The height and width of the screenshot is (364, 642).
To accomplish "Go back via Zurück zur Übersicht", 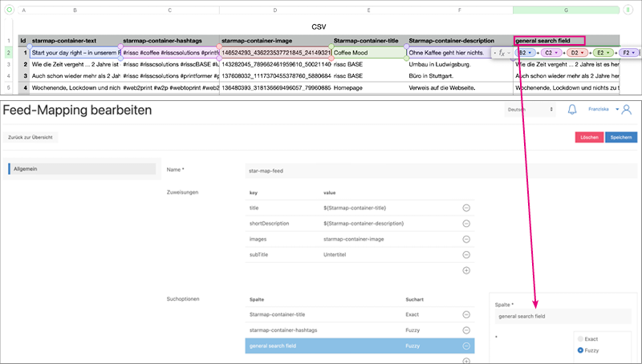I will pyautogui.click(x=31, y=137).
